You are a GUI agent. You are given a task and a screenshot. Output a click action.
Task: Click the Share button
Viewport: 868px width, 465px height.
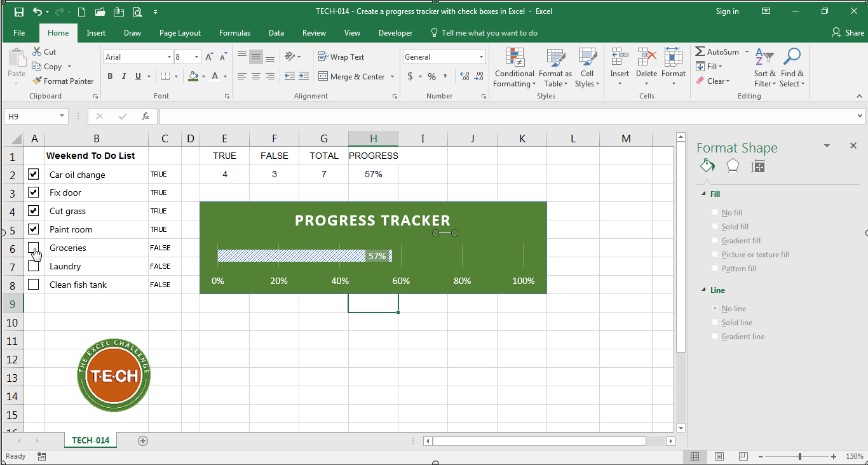[x=848, y=33]
